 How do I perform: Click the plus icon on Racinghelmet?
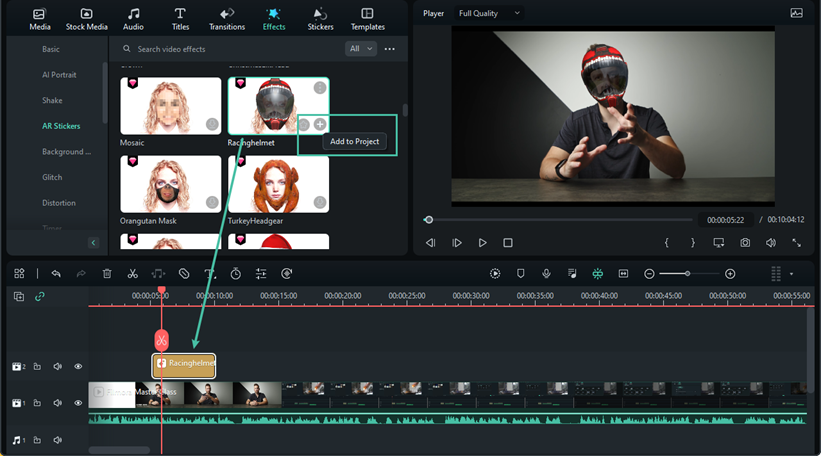(x=320, y=125)
